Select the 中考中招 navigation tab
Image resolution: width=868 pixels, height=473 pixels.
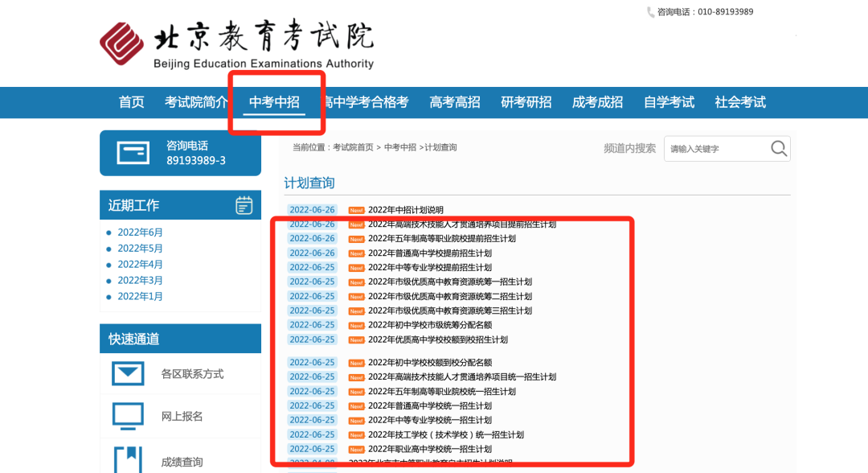point(274,102)
